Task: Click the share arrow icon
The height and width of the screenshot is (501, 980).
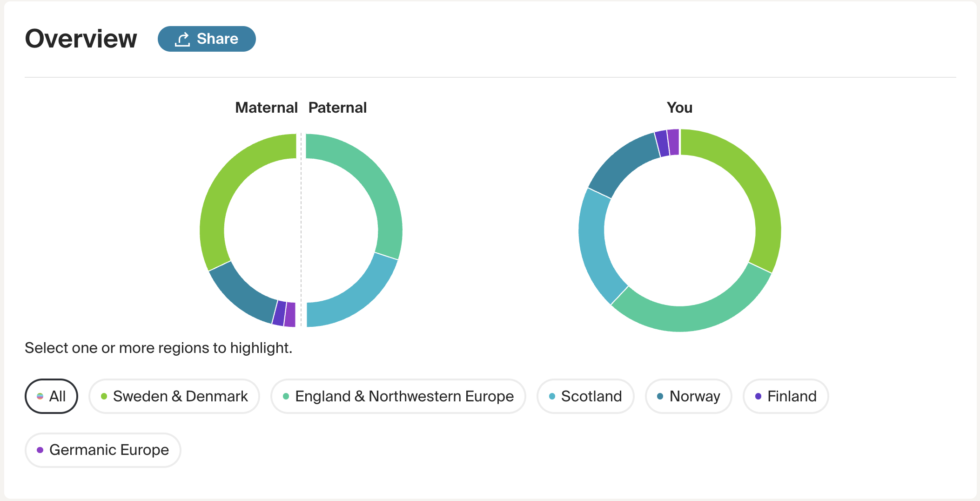Action: 182,39
